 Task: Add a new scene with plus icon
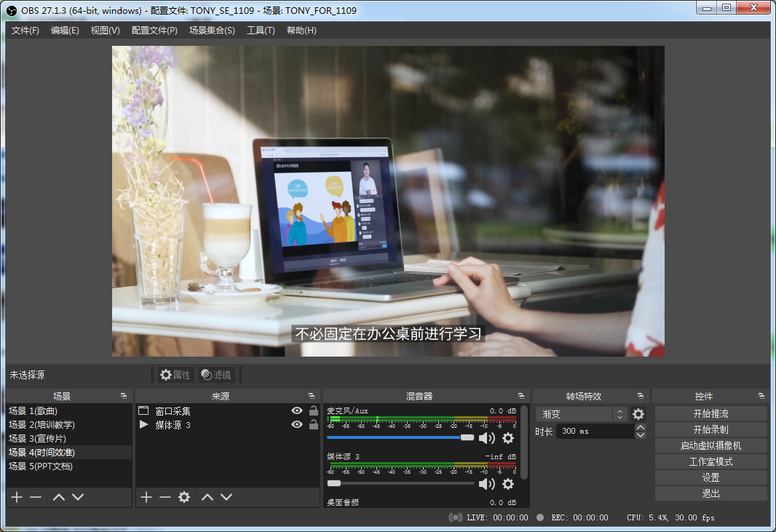pyautogui.click(x=17, y=497)
